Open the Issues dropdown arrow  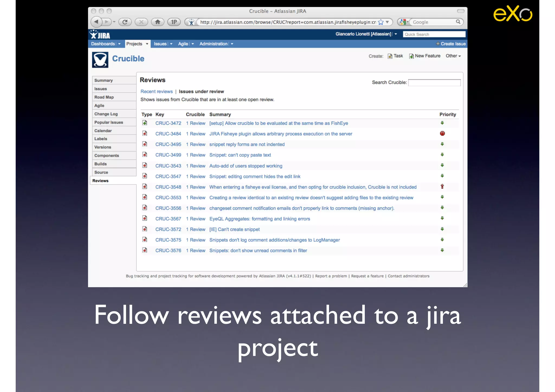pos(171,44)
